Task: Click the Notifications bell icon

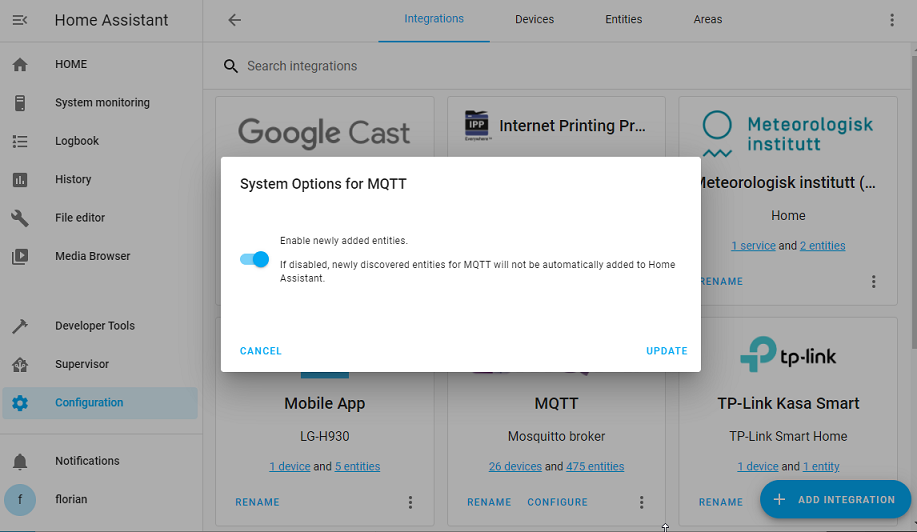Action: point(20,461)
